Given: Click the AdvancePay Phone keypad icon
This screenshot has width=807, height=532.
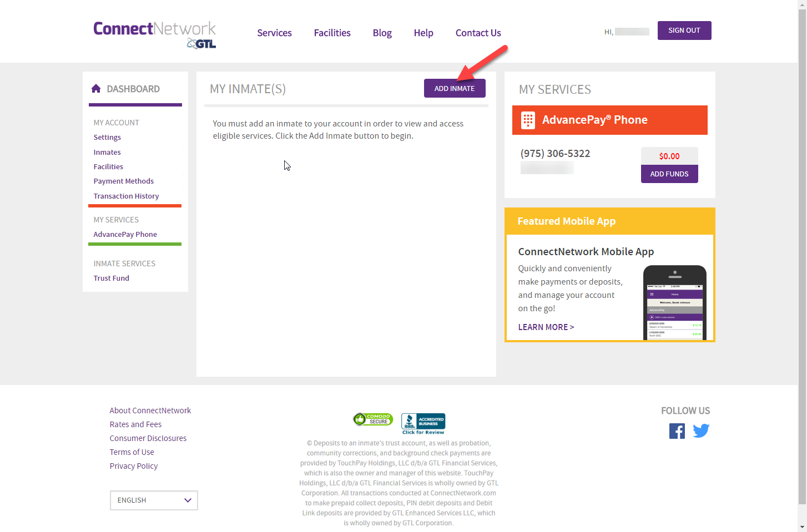Looking at the screenshot, I should (528, 120).
